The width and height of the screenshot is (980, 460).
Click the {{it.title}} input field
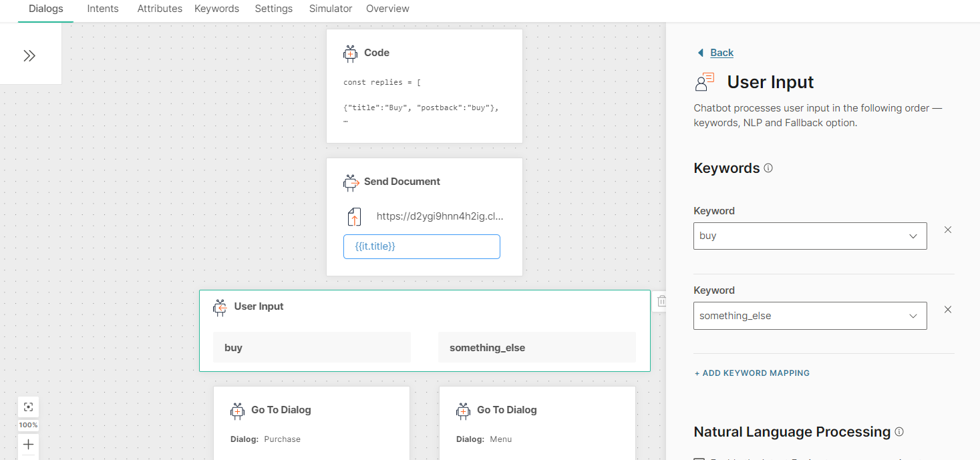tap(422, 246)
